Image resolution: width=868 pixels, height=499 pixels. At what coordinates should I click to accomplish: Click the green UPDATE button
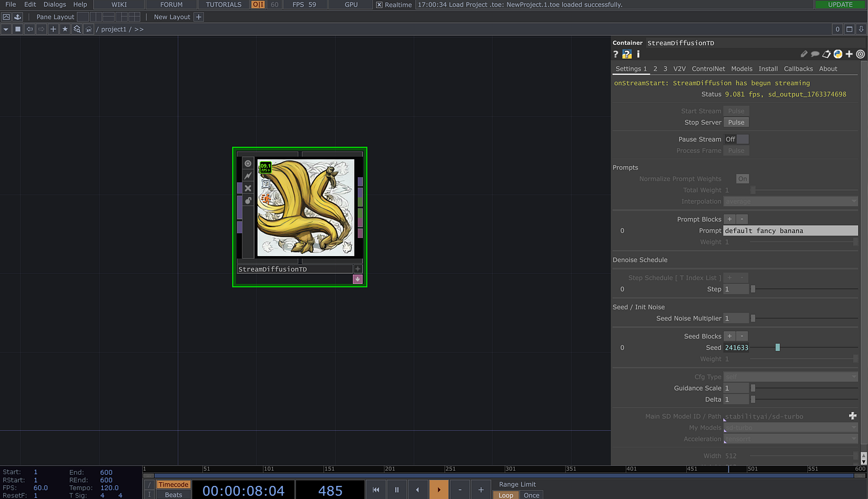click(x=840, y=4)
